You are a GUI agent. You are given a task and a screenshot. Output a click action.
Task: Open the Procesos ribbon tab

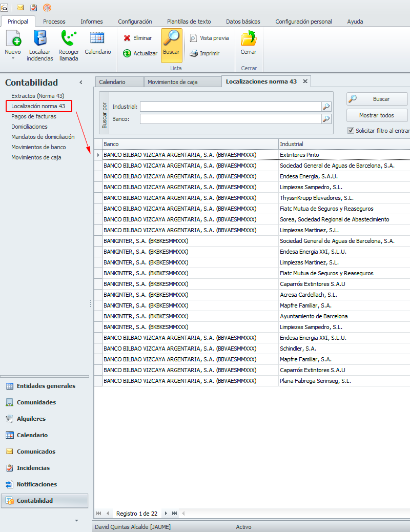coord(54,22)
